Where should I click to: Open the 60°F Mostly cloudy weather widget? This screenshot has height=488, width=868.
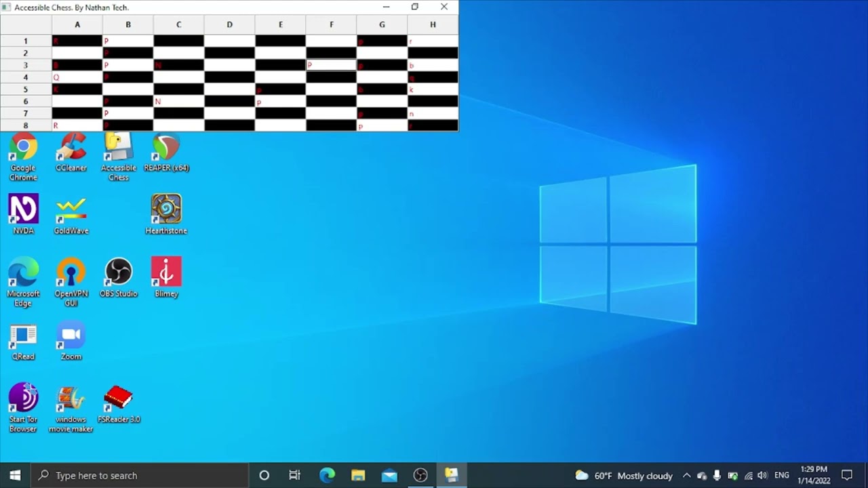click(624, 475)
